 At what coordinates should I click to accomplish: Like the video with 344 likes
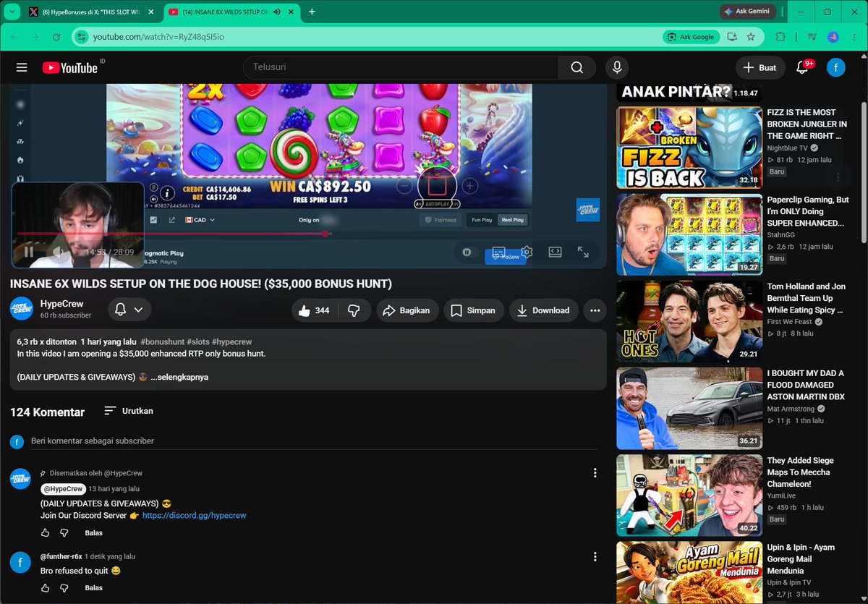[314, 310]
